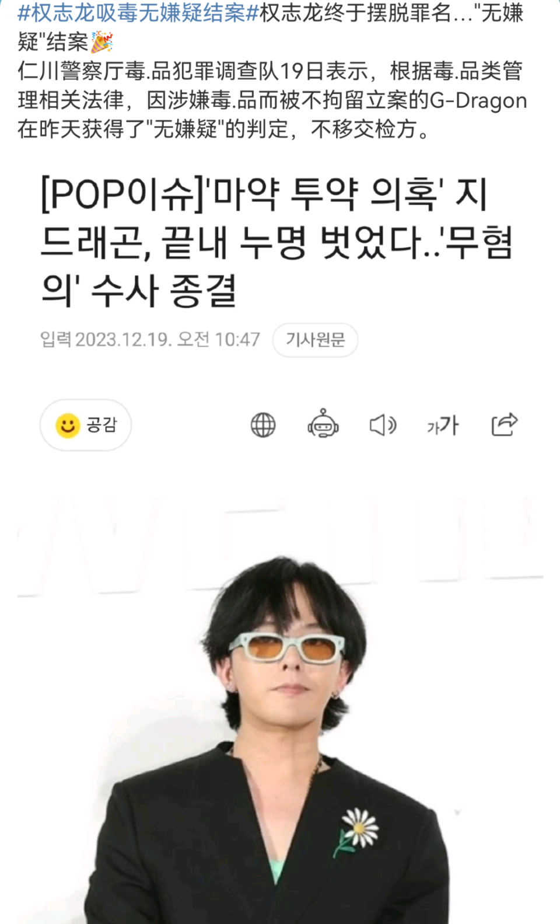
Task: Click the Korean article headline
Action: (x=276, y=242)
